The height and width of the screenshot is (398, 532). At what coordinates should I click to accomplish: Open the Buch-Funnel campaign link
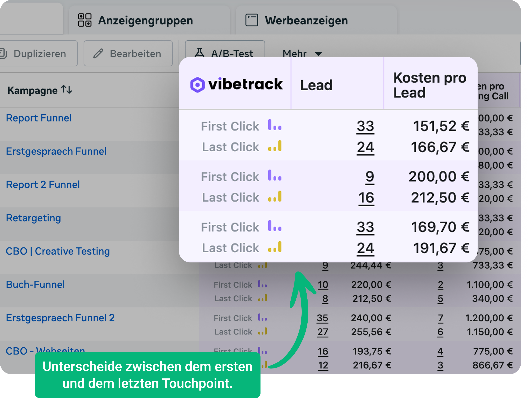35,285
